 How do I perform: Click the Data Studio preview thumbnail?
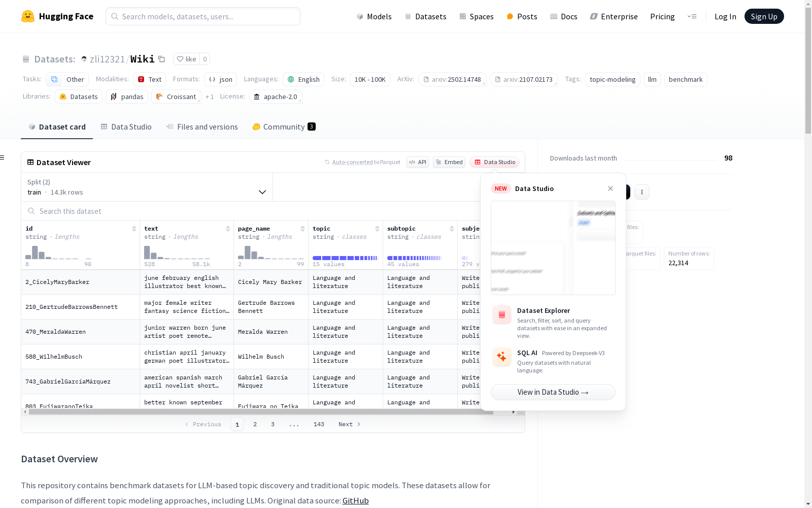click(553, 248)
